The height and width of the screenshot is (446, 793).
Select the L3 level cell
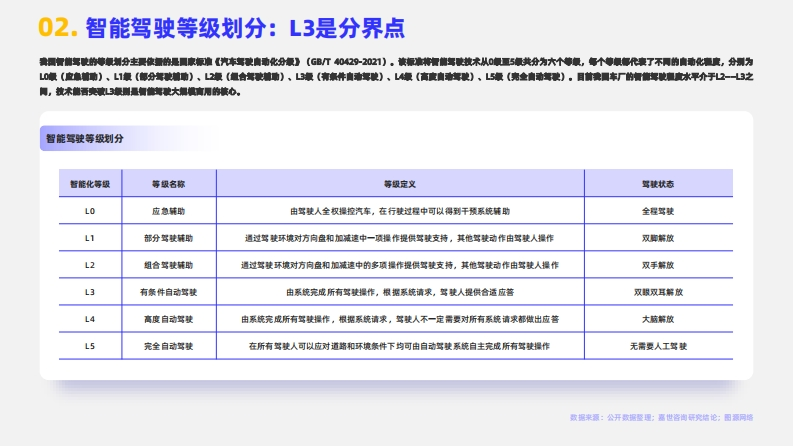tap(90, 292)
